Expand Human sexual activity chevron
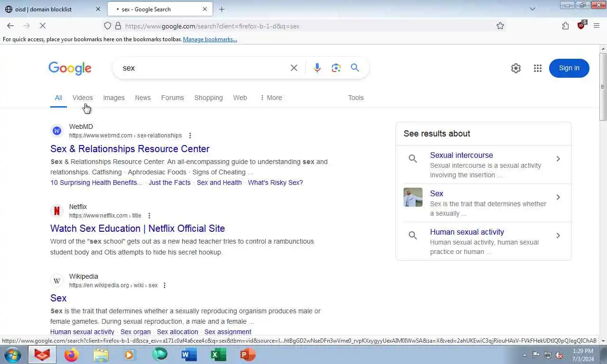The image size is (607, 364). 558,236
